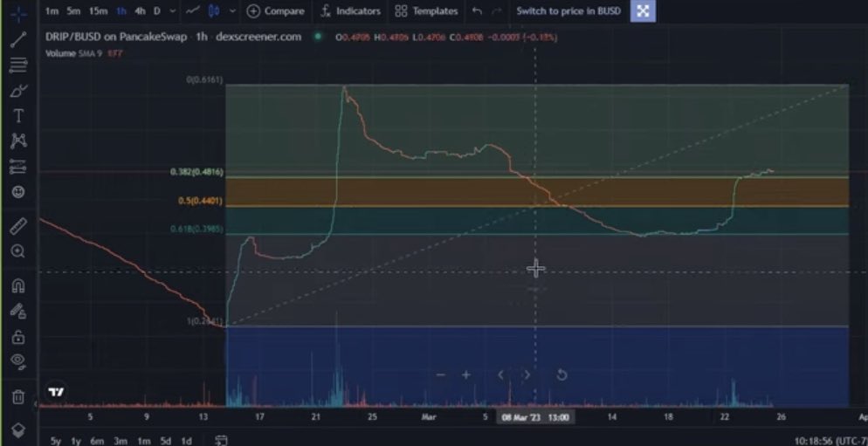This screenshot has width=868, height=446.
Task: Click the 0.382(0.4816) Fibonacci level label
Action: [x=197, y=172]
